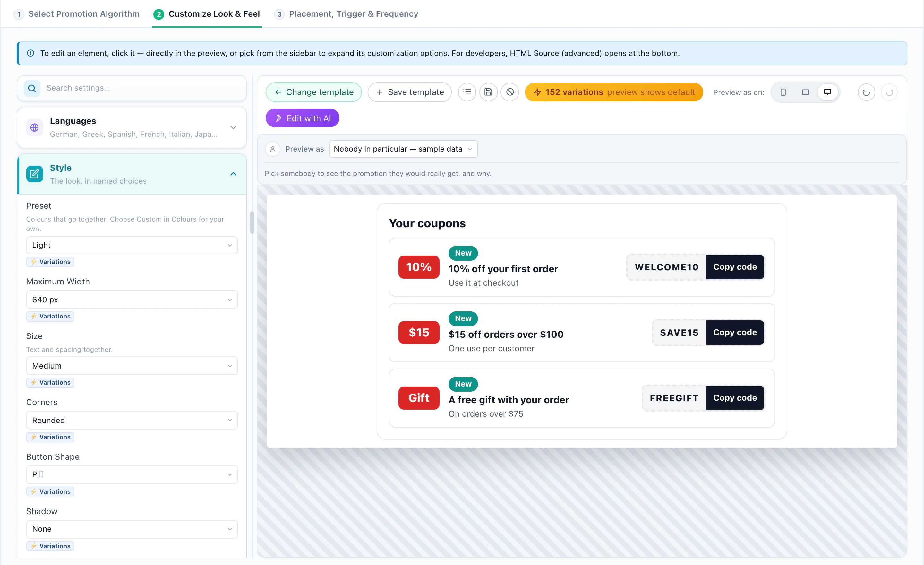
Task: Click the undo arrow icon
Action: click(x=866, y=92)
